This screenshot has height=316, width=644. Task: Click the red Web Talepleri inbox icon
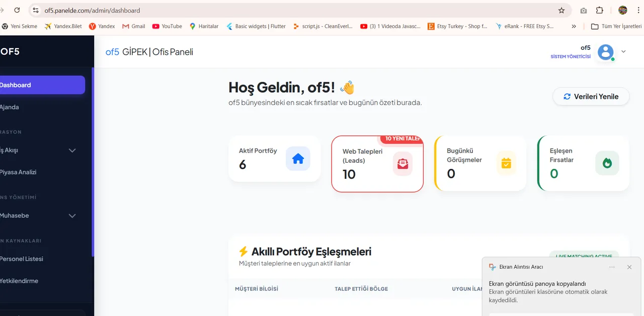click(x=403, y=164)
